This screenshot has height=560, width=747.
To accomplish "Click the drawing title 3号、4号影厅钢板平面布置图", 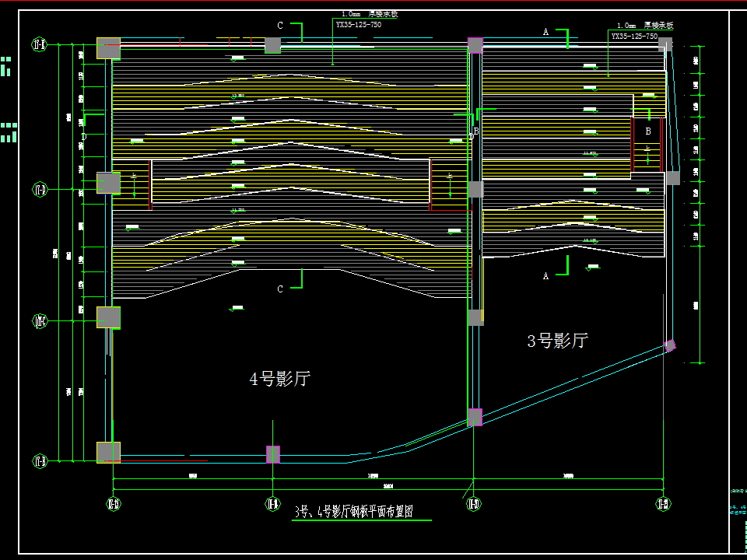I will point(353,512).
